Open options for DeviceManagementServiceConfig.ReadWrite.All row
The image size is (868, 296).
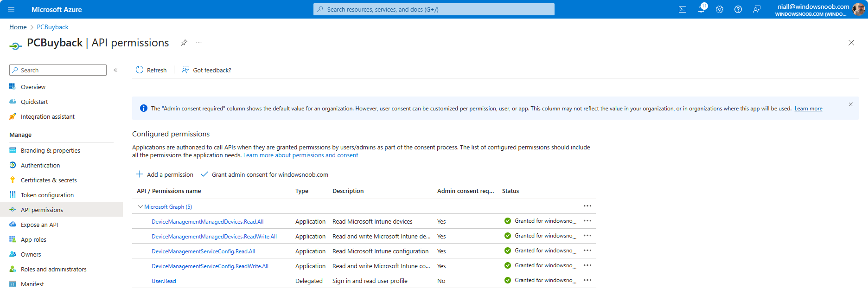(x=587, y=265)
